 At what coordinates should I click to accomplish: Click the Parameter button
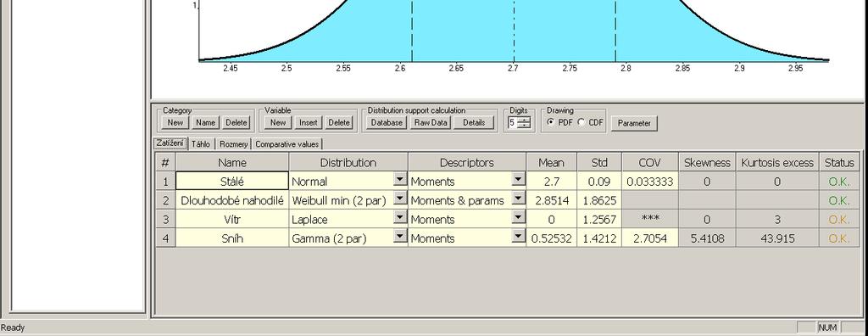pyautogui.click(x=634, y=123)
